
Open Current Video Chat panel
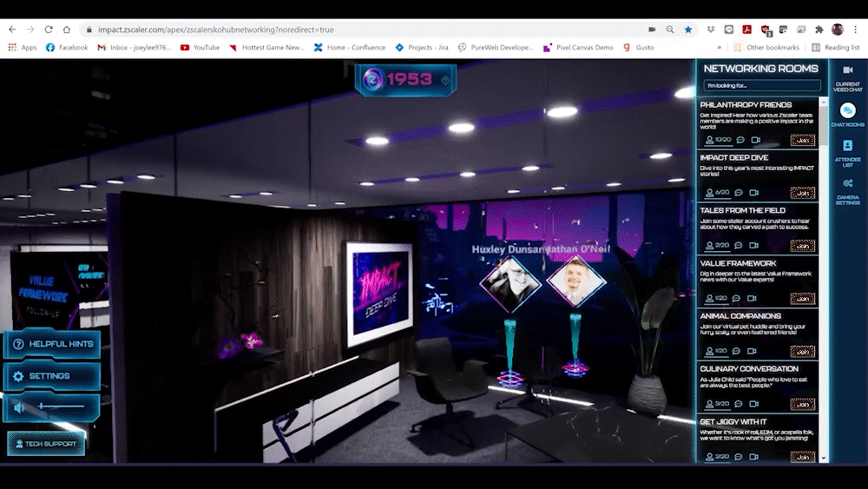coord(847,79)
